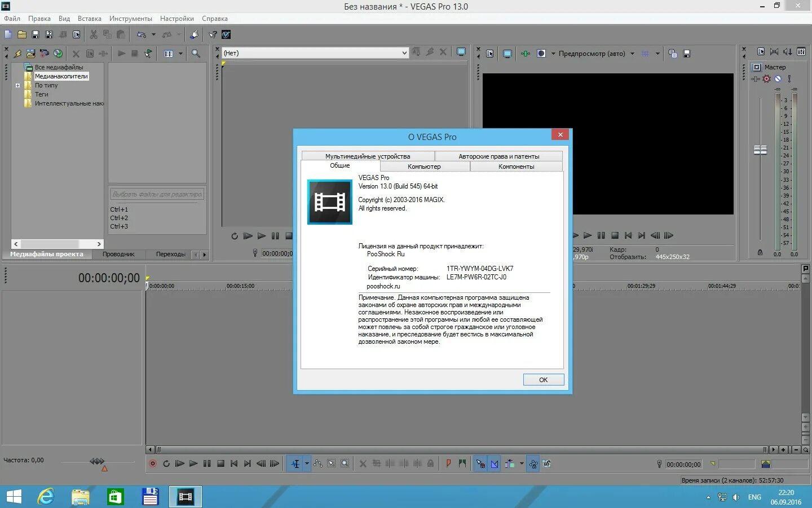Insert a region with the green flags icon

pyautogui.click(x=462, y=463)
